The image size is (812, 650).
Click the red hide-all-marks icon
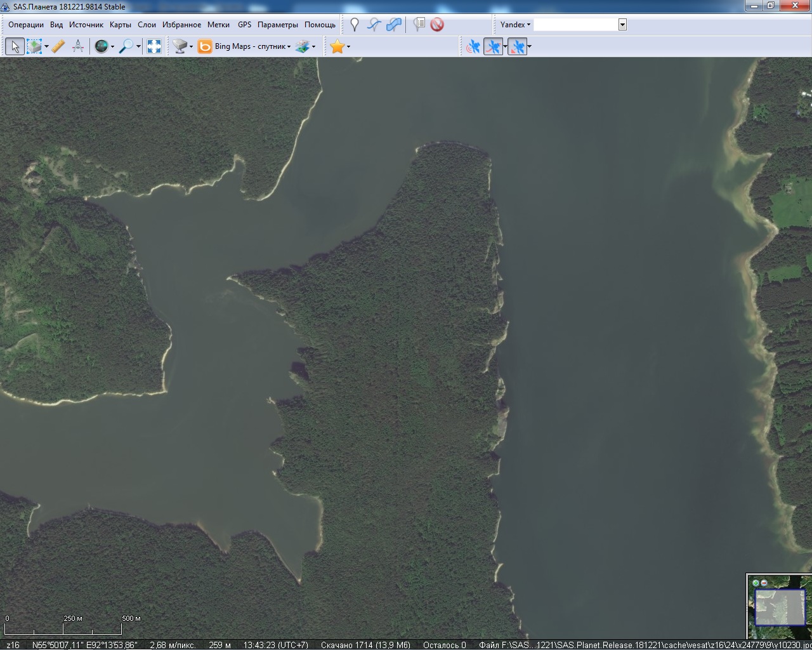pyautogui.click(x=436, y=25)
